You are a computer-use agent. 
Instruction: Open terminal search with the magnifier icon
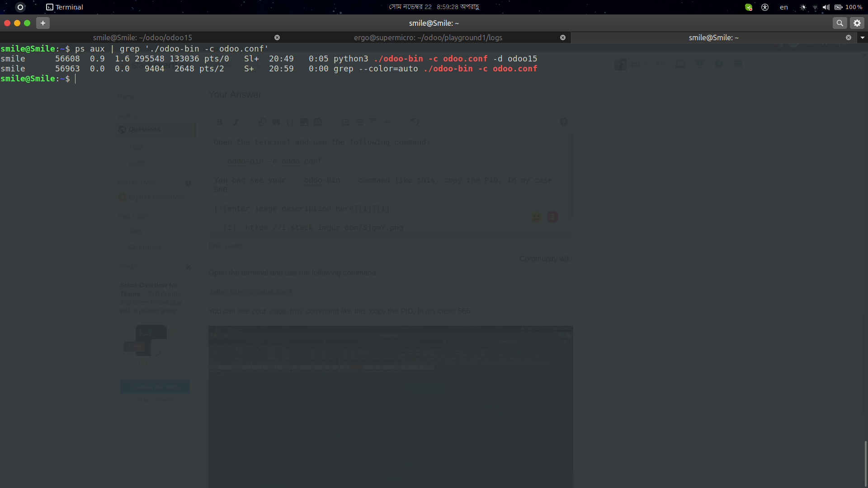tap(840, 23)
